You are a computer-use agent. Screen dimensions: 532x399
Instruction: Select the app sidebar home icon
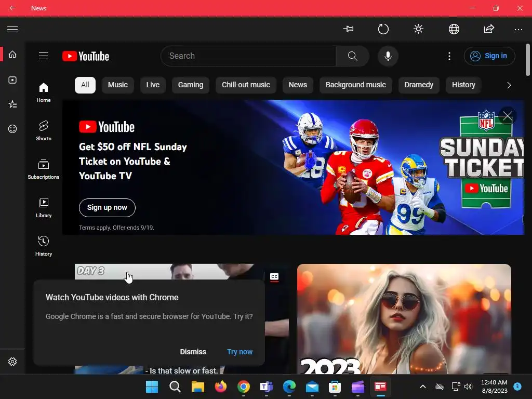click(12, 54)
